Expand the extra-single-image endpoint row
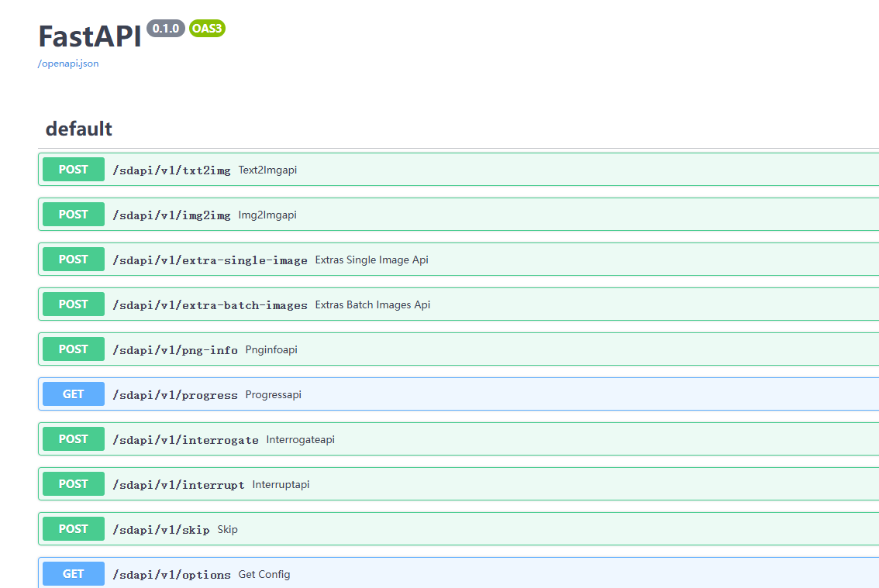 (459, 259)
